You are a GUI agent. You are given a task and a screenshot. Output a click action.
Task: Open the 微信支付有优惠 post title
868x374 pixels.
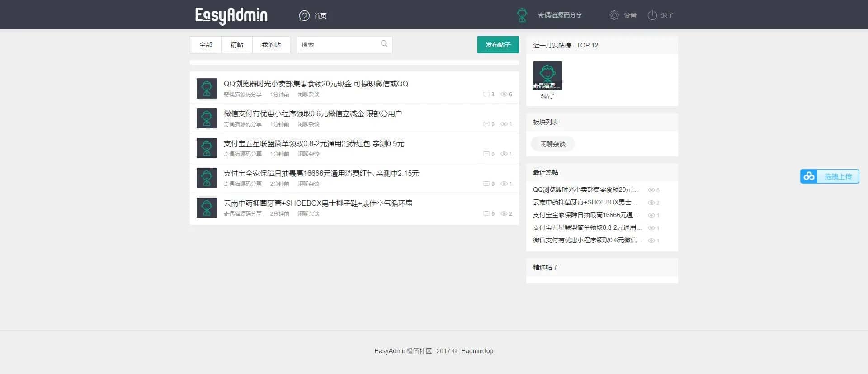point(312,114)
